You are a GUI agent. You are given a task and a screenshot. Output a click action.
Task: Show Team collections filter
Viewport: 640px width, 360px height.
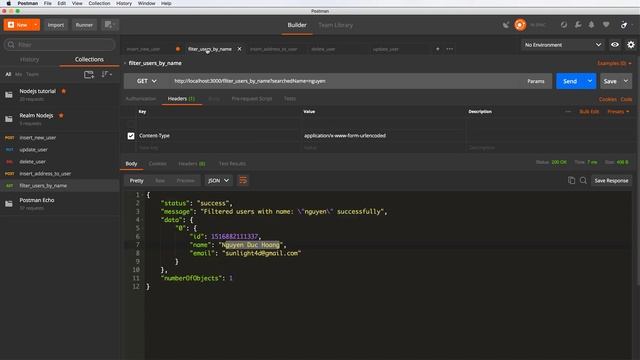(x=32, y=74)
